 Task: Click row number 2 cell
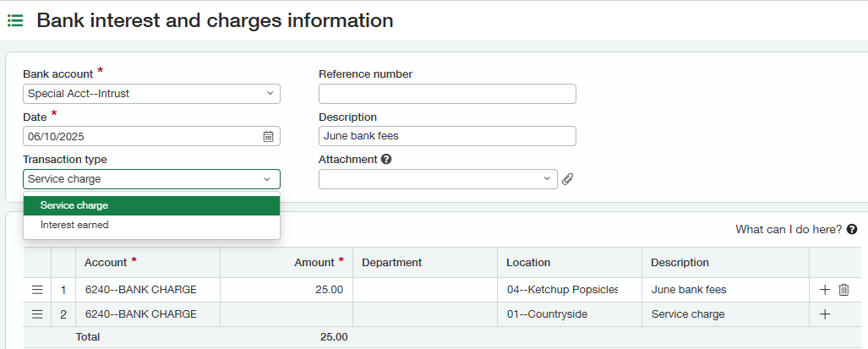(x=63, y=314)
